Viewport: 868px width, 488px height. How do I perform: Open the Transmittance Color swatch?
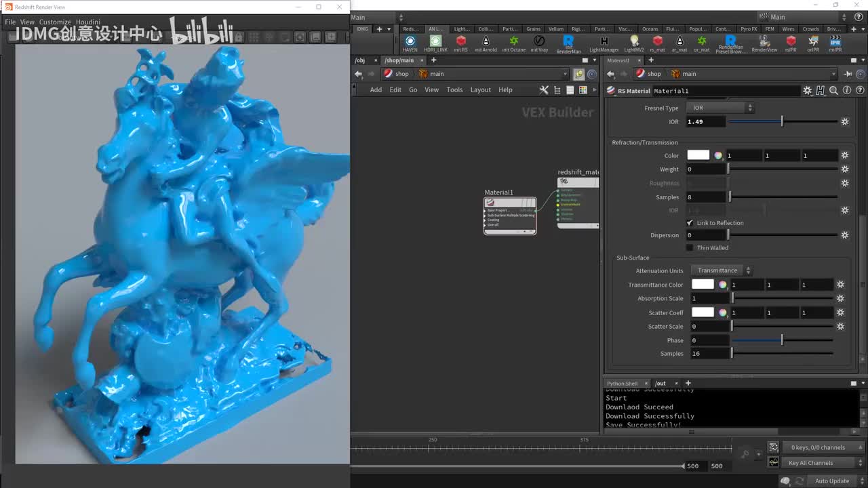pos(703,285)
